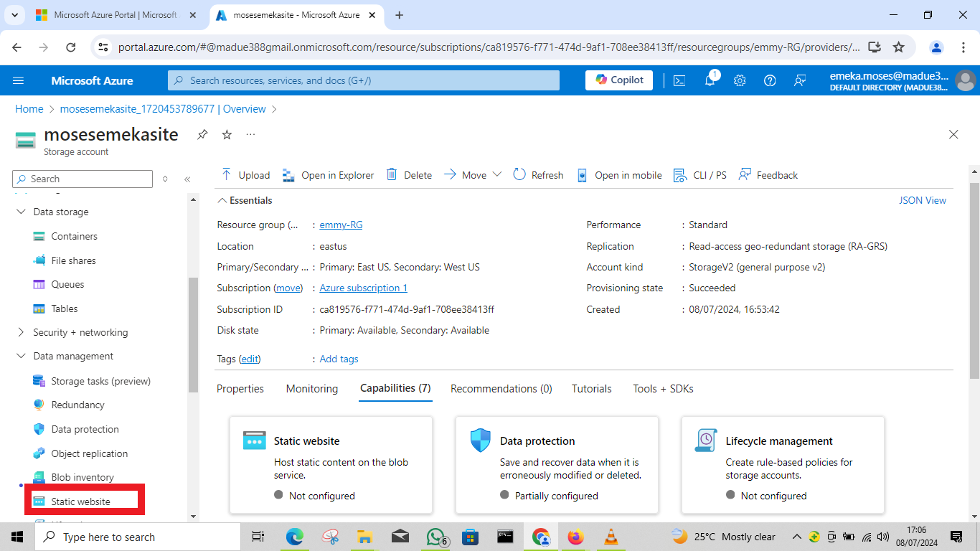The height and width of the screenshot is (551, 980).
Task: Bookmark this page with the star
Action: tap(898, 47)
